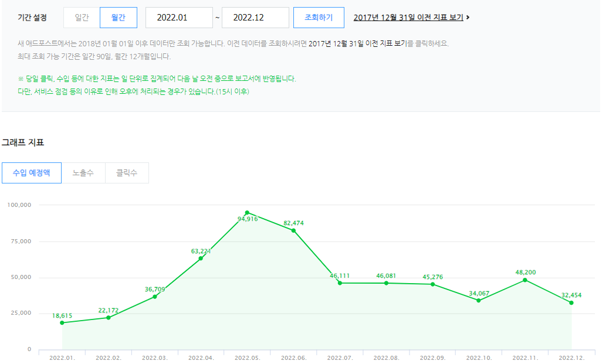Viewport: 609px width, 364px height.
Task: Select the 월간 monthly period toggle
Action: click(x=118, y=18)
